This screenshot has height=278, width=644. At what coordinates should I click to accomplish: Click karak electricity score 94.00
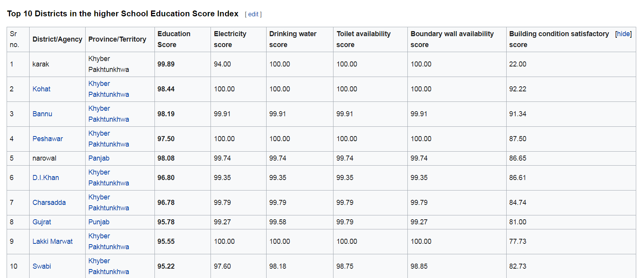[222, 64]
